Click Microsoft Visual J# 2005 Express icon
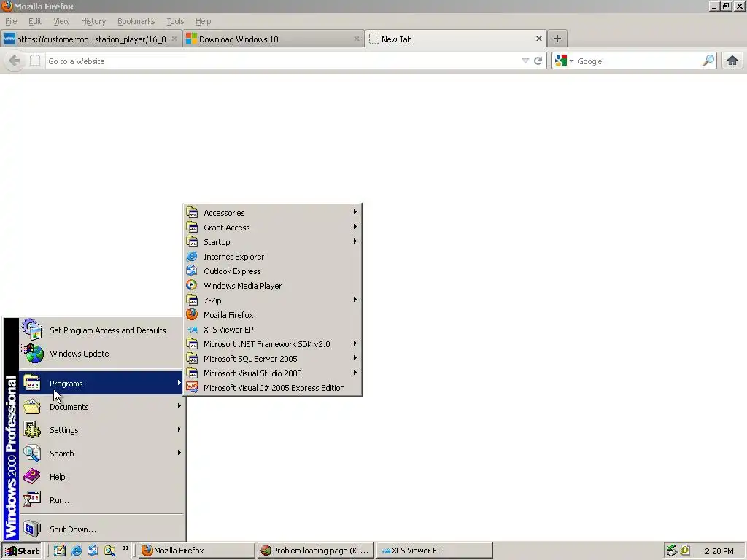Screen dimensions: 747x560 point(192,388)
